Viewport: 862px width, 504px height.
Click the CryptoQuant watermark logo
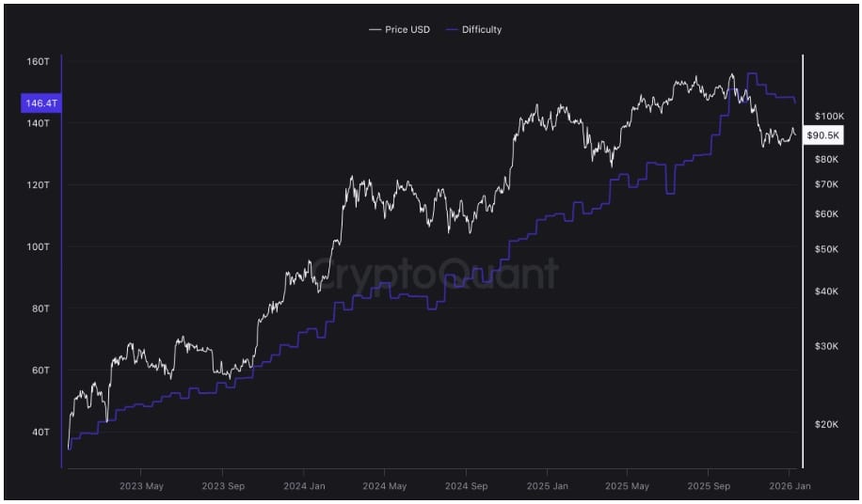pyautogui.click(x=435, y=275)
